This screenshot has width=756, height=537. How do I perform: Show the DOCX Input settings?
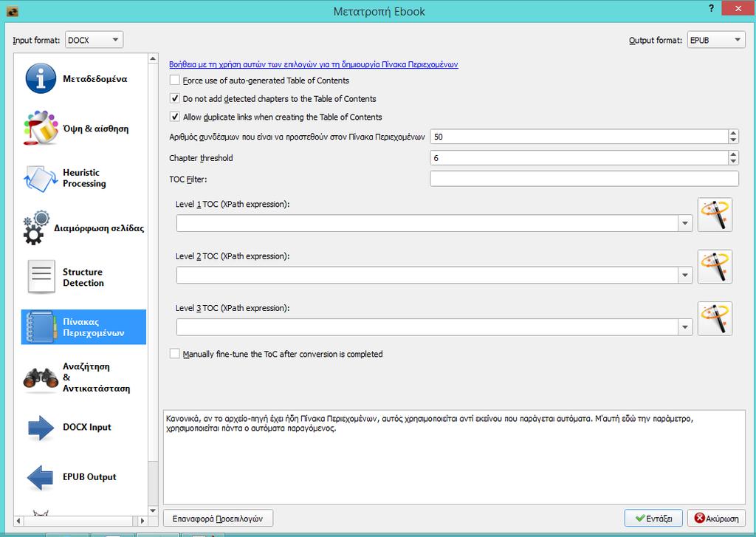pyautogui.click(x=83, y=428)
